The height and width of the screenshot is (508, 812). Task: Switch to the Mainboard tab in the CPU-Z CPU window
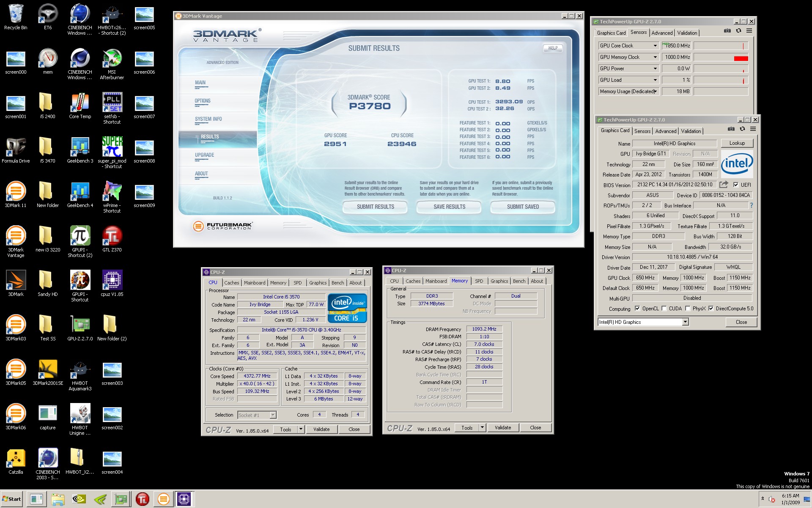pyautogui.click(x=255, y=283)
